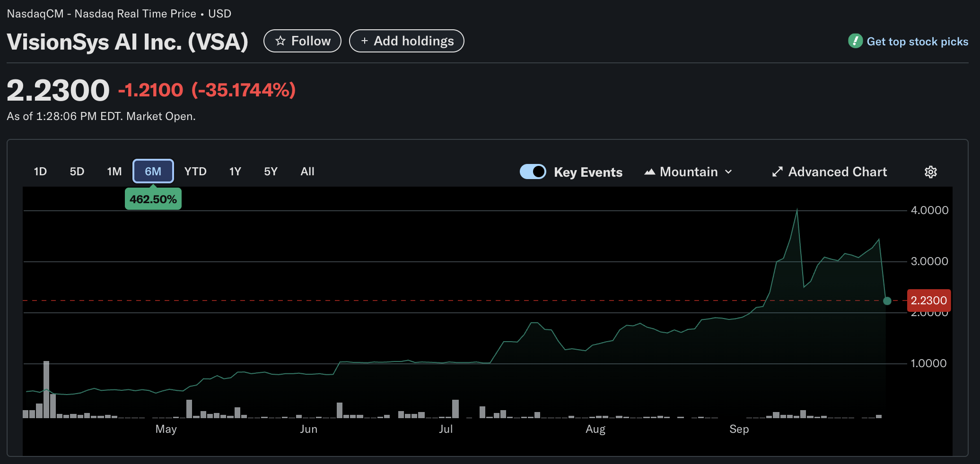Click the green current price dot on chart

887,301
